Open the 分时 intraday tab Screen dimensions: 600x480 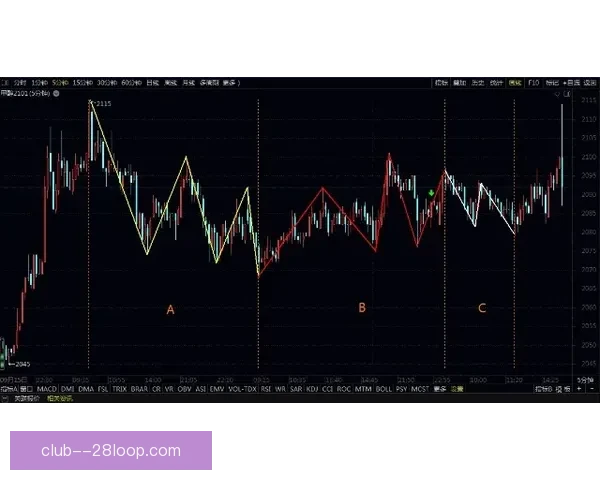point(20,83)
